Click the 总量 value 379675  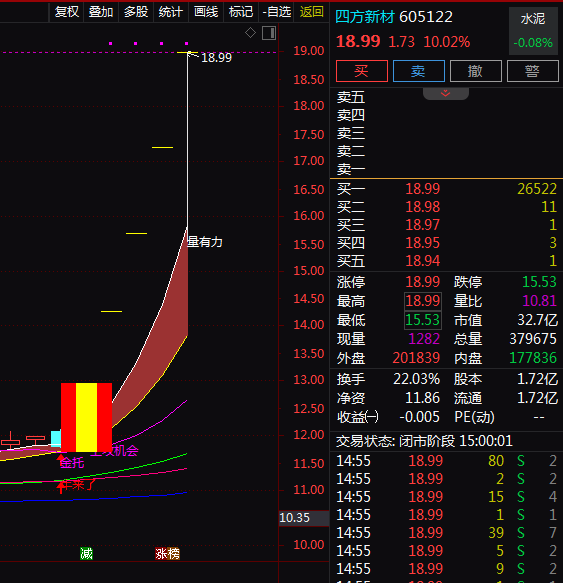point(533,339)
